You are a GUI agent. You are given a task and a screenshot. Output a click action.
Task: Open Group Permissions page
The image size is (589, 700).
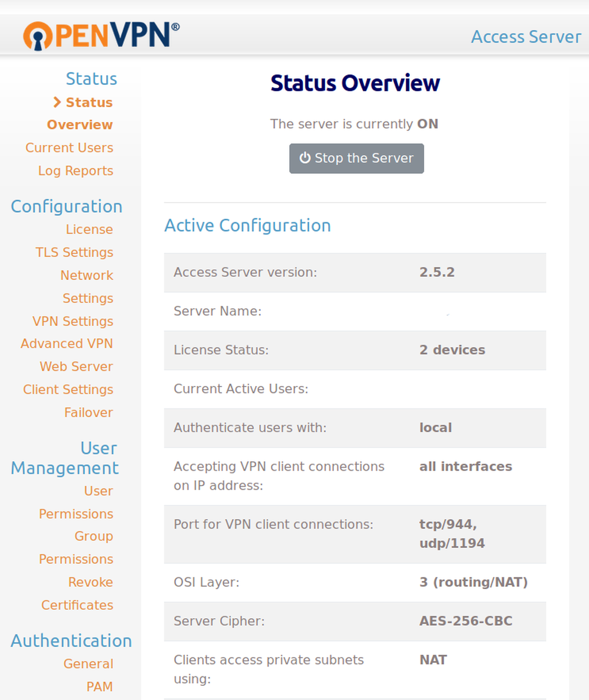coord(77,548)
